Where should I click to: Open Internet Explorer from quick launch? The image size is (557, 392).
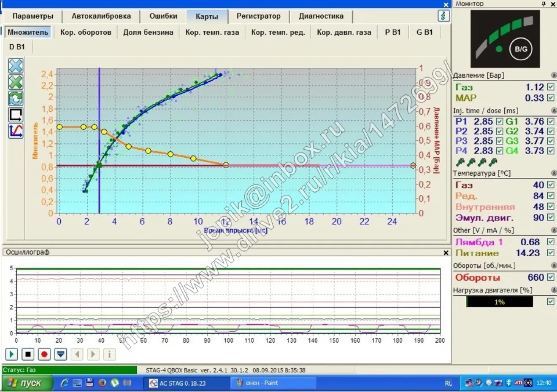pyautogui.click(x=65, y=383)
